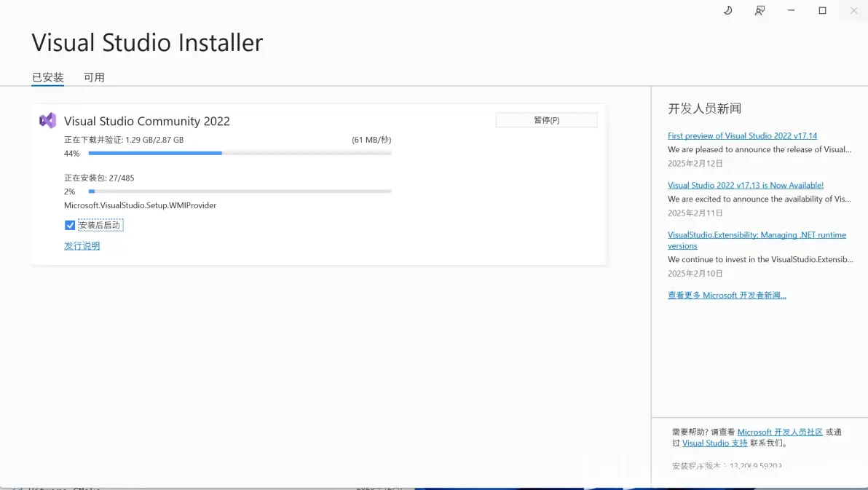Viewport: 868px width, 490px height.
Task: Click the Visual Studio Community 2022 title
Action: (146, 122)
